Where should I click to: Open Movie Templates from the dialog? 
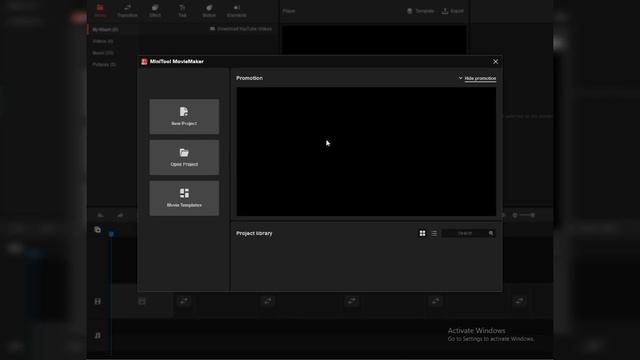pos(184,198)
